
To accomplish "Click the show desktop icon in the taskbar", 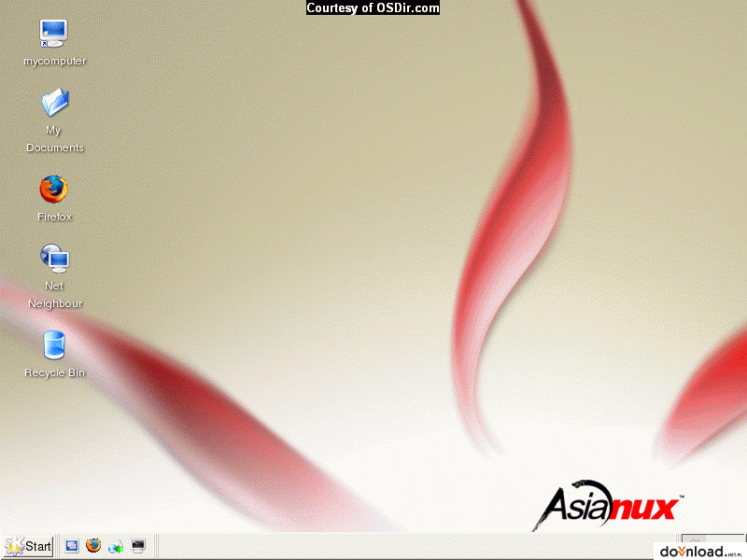I will point(72,546).
